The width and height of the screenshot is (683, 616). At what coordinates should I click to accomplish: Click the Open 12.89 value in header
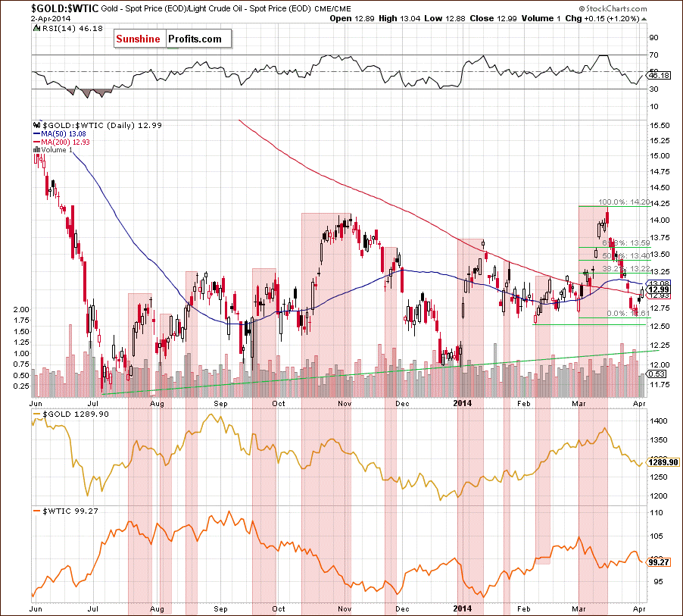coord(352,19)
